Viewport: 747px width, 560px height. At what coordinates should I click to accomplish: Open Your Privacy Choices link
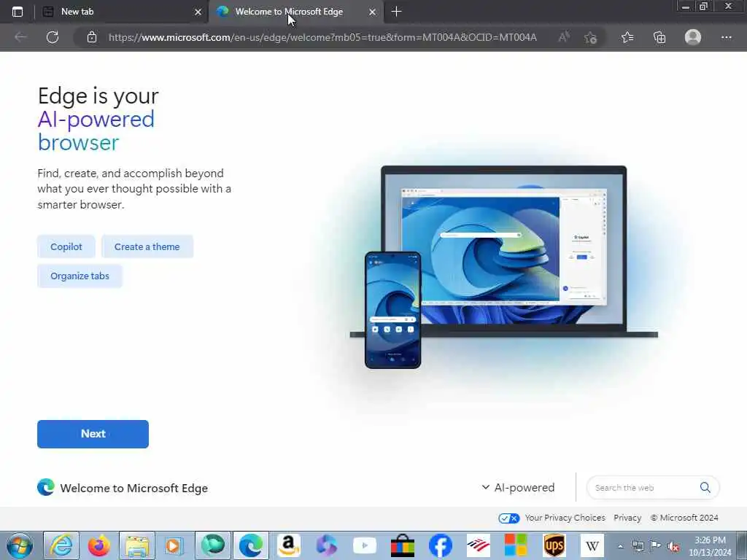pyautogui.click(x=565, y=518)
